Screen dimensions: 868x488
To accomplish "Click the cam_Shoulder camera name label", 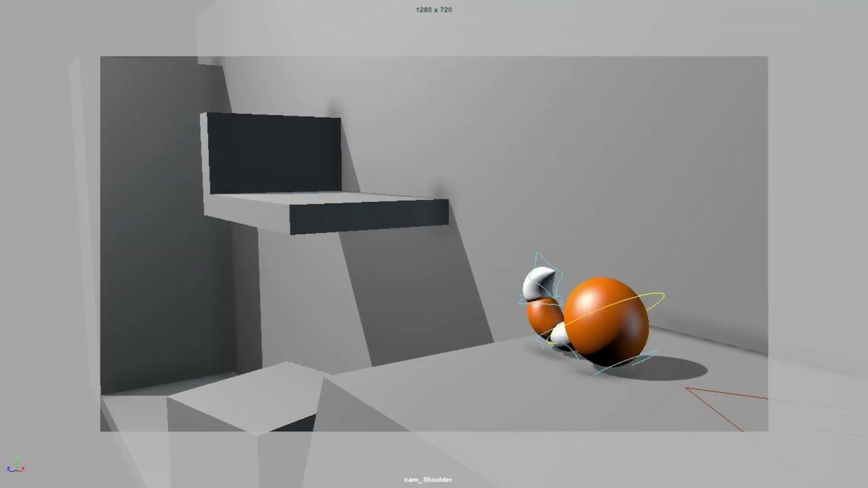I will 427,479.
